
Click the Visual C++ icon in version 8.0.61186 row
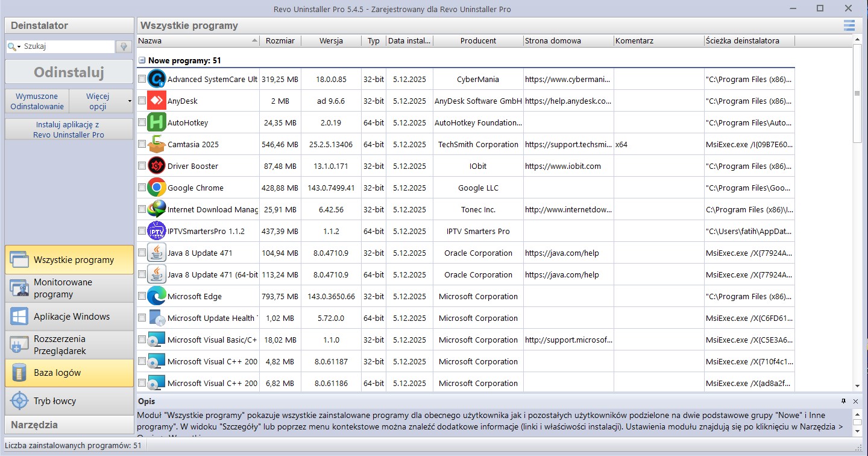157,383
